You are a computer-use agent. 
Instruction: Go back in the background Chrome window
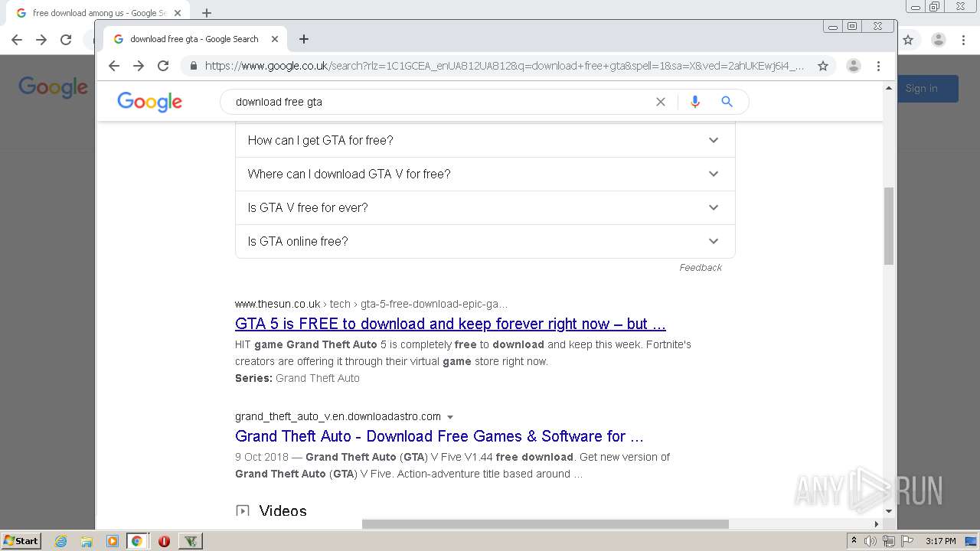pos(17,40)
